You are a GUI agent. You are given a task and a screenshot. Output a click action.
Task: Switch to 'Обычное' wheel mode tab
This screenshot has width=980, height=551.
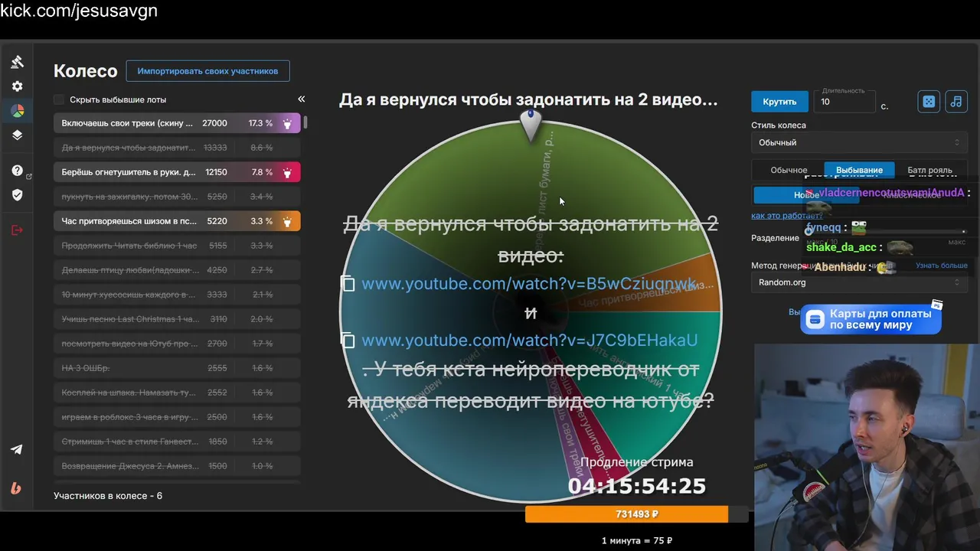pyautogui.click(x=789, y=170)
